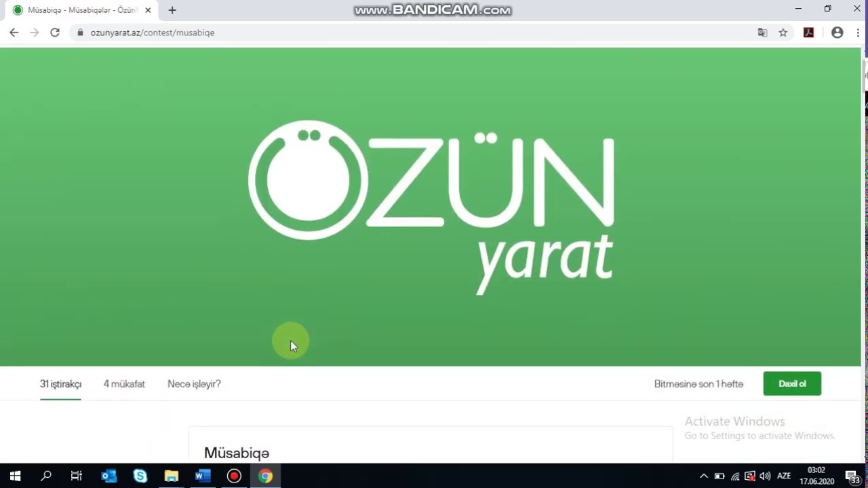Open Skype from the taskbar
The height and width of the screenshot is (488, 868).
[x=140, y=476]
